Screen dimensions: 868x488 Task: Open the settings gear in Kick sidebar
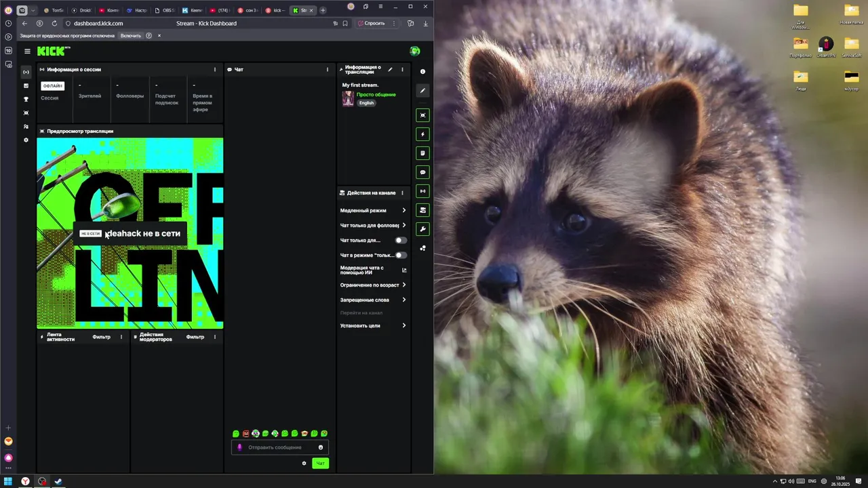click(x=26, y=140)
